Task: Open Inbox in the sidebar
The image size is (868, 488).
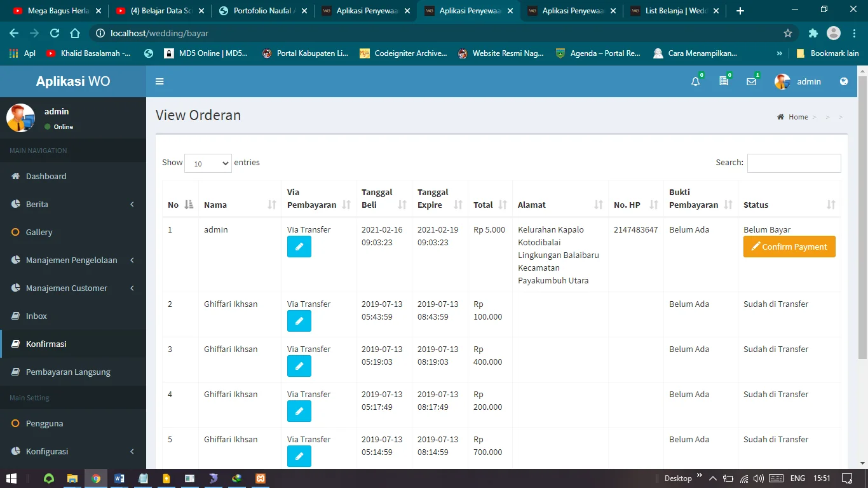Action: [73, 316]
